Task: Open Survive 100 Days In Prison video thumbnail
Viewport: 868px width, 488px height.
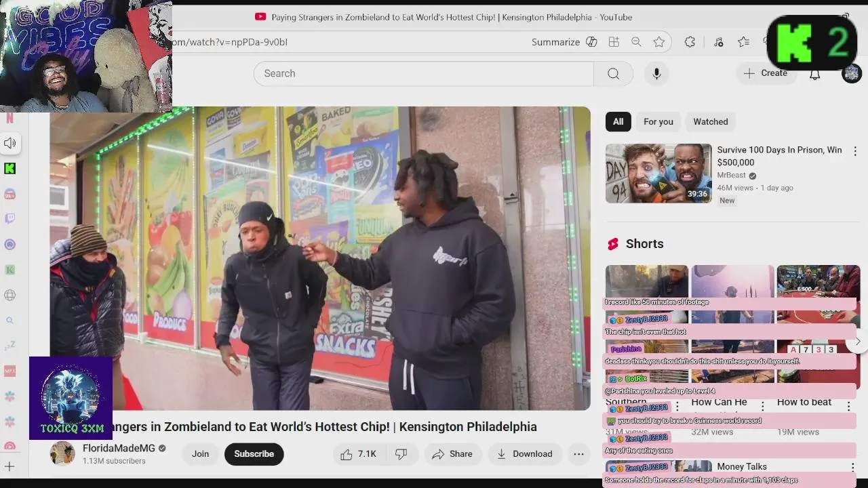Action: coord(658,174)
